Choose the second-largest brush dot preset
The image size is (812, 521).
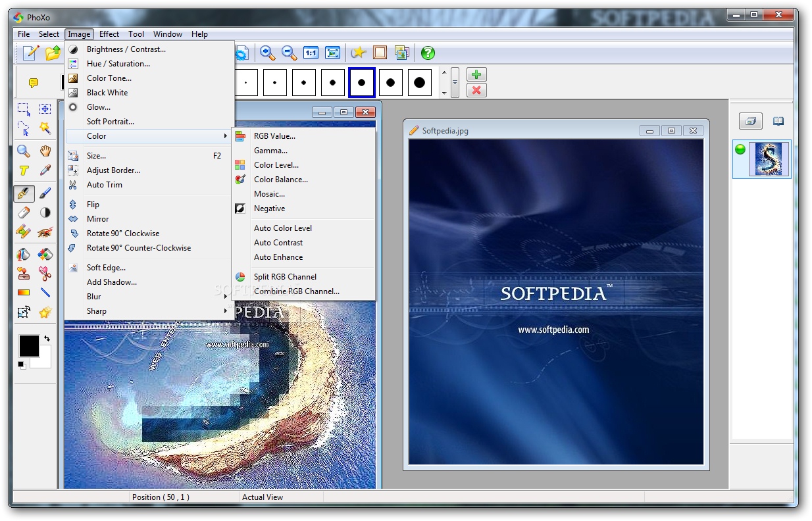tap(391, 83)
